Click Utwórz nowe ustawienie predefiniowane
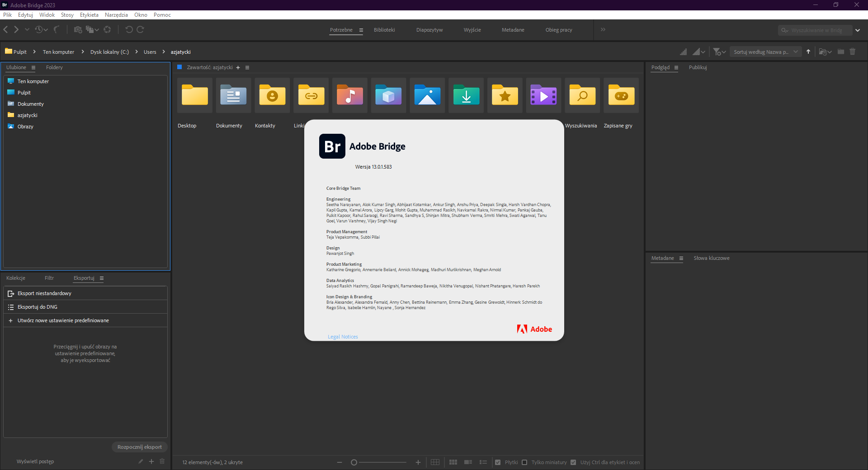Screen dimensions: 868x470 85,320
